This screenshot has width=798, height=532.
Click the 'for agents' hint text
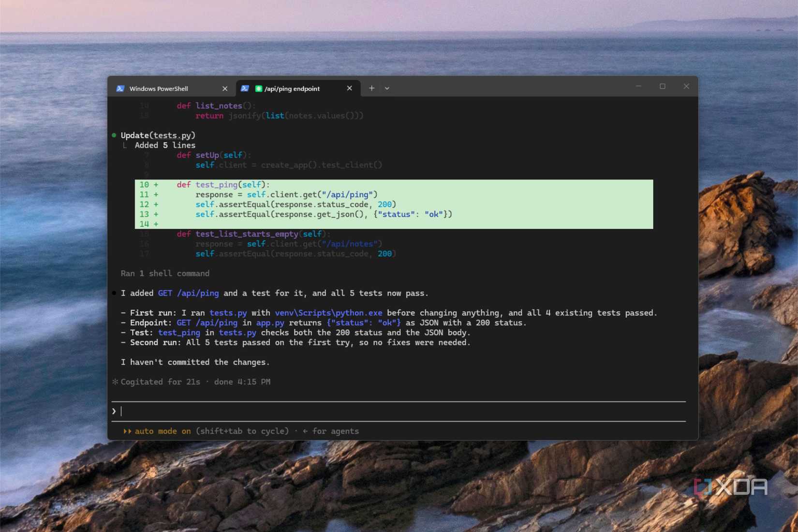(335, 431)
